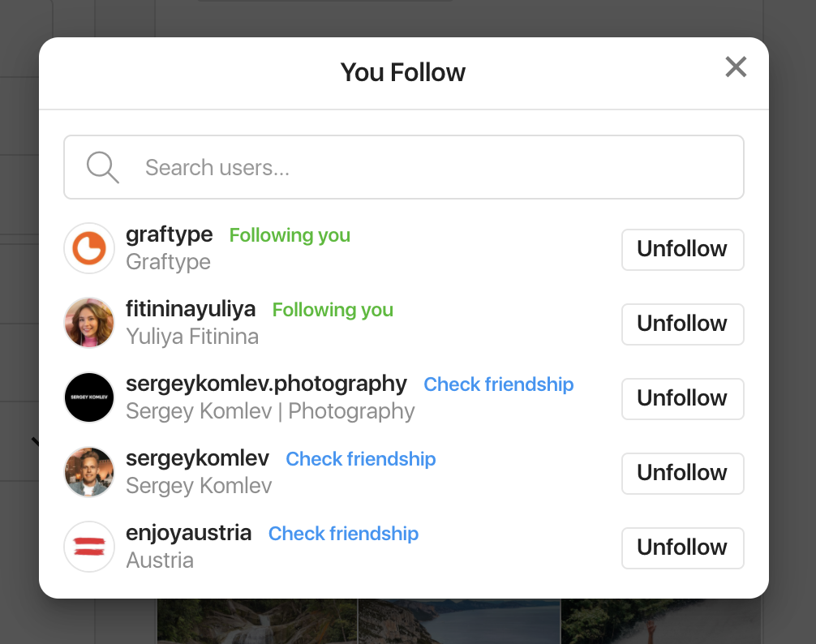Screen dimensions: 816x644
Task: Click the search magnifier icon
Action: pyautogui.click(x=102, y=168)
